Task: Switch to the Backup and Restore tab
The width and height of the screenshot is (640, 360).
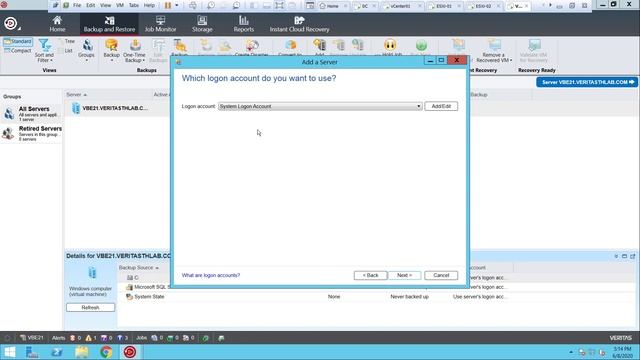Action: (109, 24)
